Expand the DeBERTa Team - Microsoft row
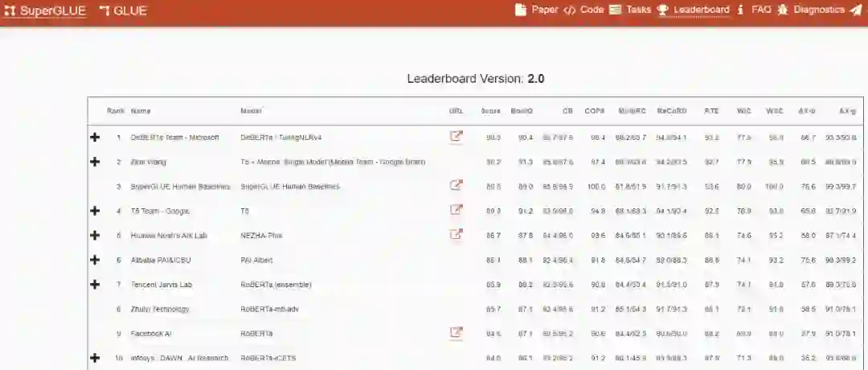The width and height of the screenshot is (868, 370). click(x=95, y=137)
